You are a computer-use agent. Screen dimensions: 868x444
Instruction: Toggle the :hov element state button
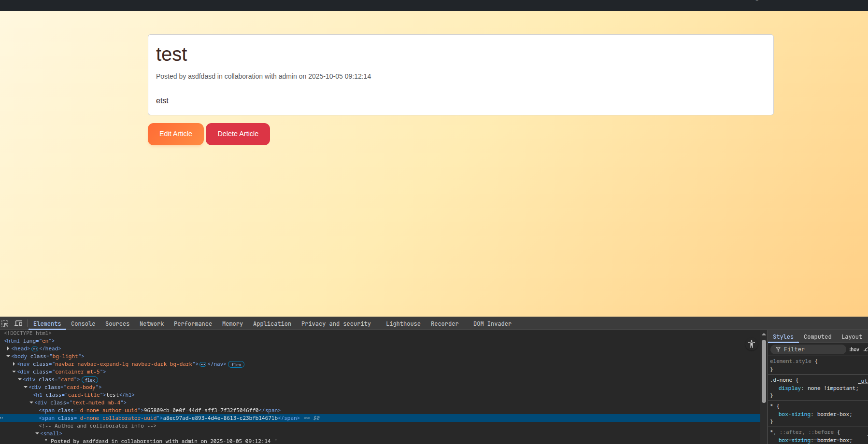coord(854,349)
